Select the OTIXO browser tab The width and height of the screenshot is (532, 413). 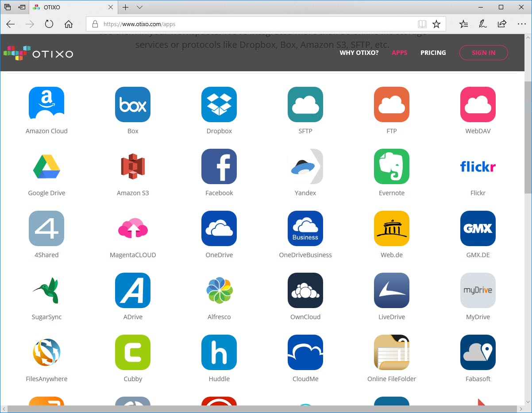point(73,8)
